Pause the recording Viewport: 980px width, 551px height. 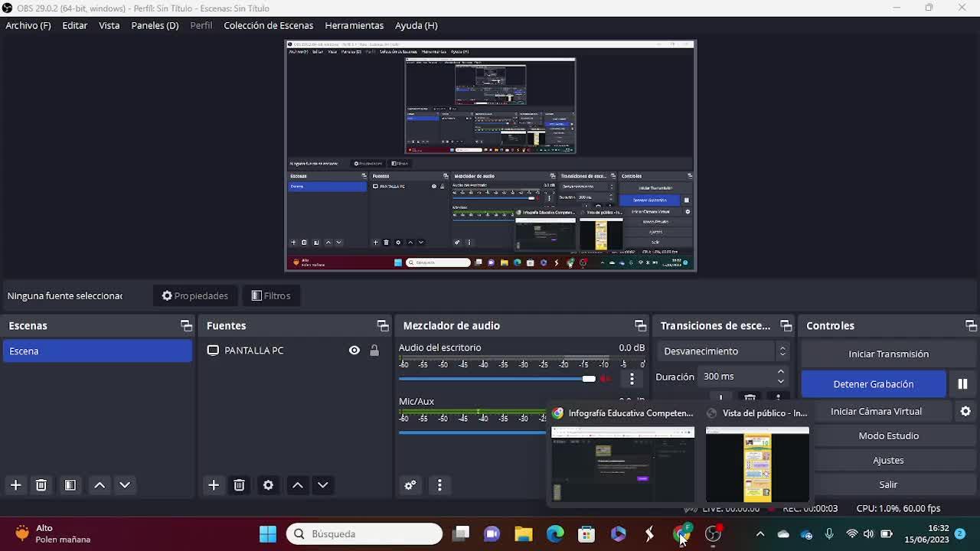click(x=962, y=384)
